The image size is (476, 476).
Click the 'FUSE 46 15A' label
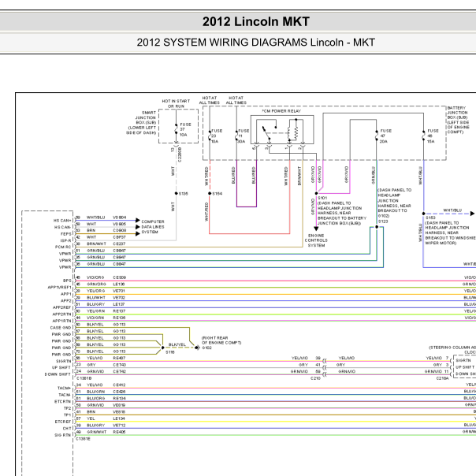[x=433, y=136]
